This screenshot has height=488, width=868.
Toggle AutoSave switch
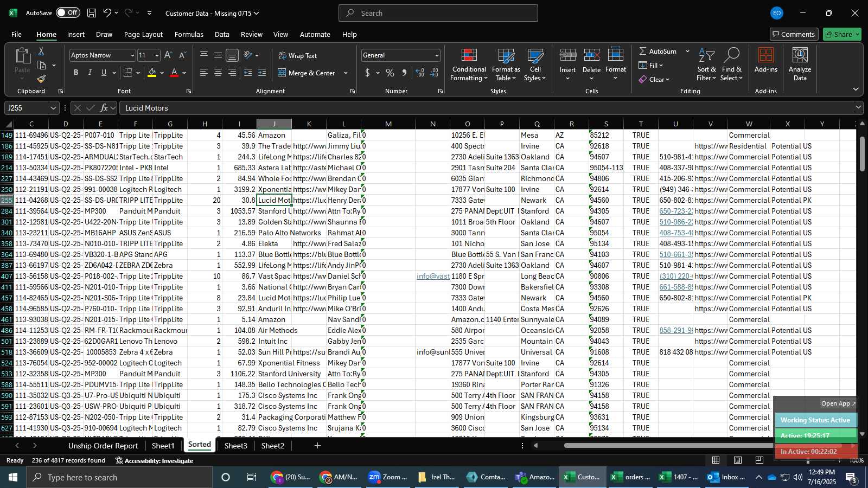pos(68,12)
